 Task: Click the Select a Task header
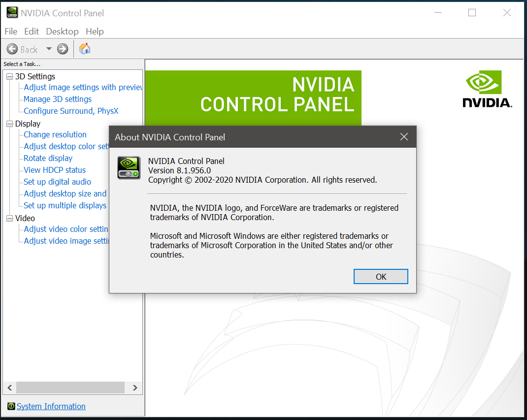pyautogui.click(x=22, y=64)
